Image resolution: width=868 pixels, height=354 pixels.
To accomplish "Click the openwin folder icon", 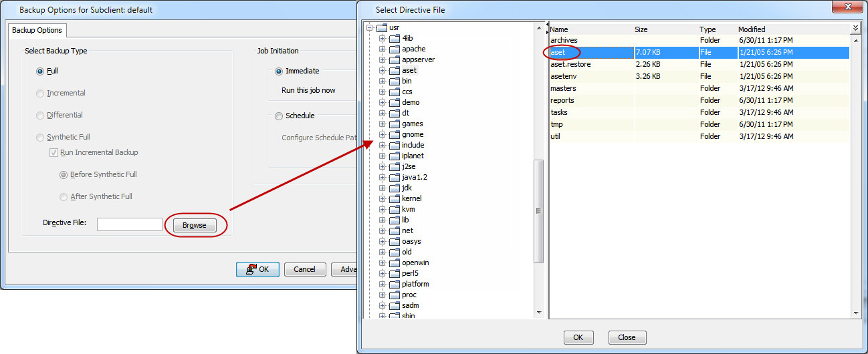I will pos(394,263).
